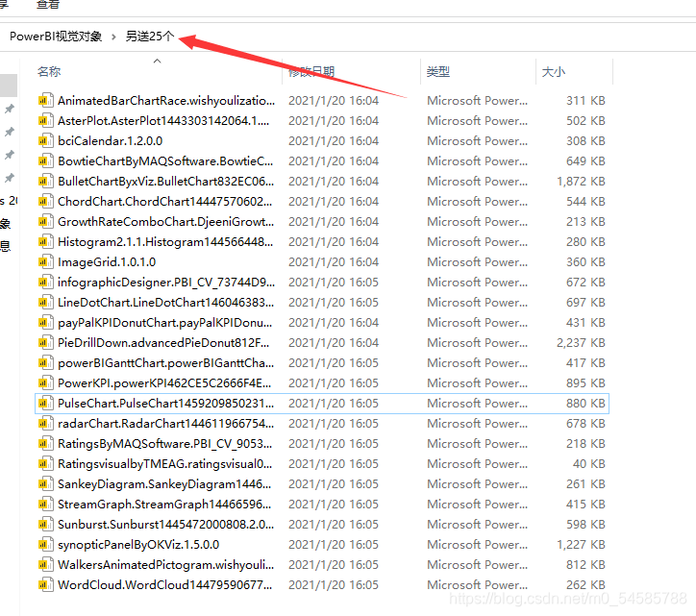Click the PowerKPI file icon
Screen dimensions: 696x616
pos(46,383)
